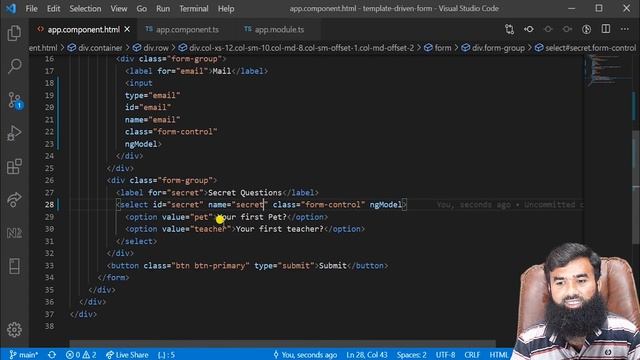Click the Submit button code line text

pos(247,266)
